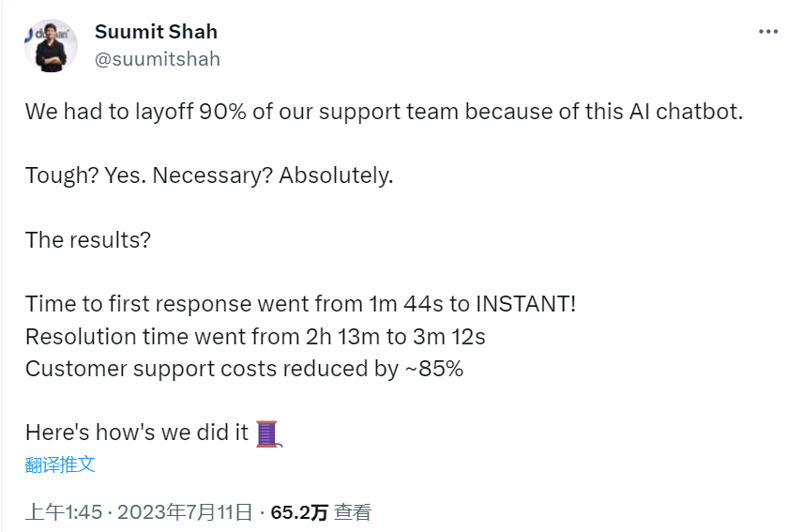Click the Suumit Shah display name
This screenshot has width=802, height=532.
tap(156, 32)
